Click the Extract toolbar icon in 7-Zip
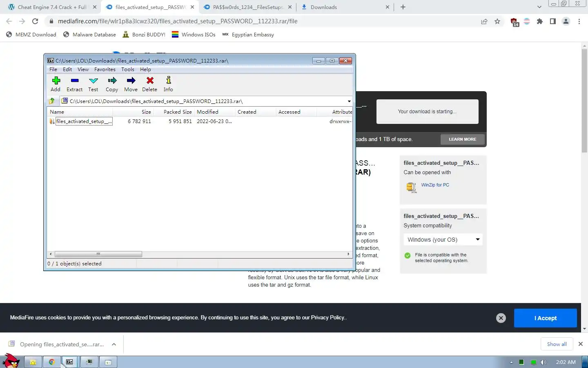The image size is (588, 368). point(74,84)
